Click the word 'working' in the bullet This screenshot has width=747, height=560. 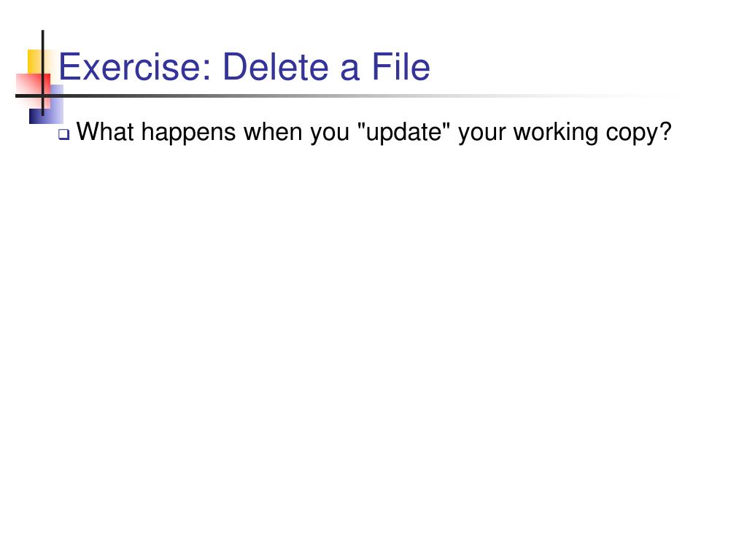point(555,133)
